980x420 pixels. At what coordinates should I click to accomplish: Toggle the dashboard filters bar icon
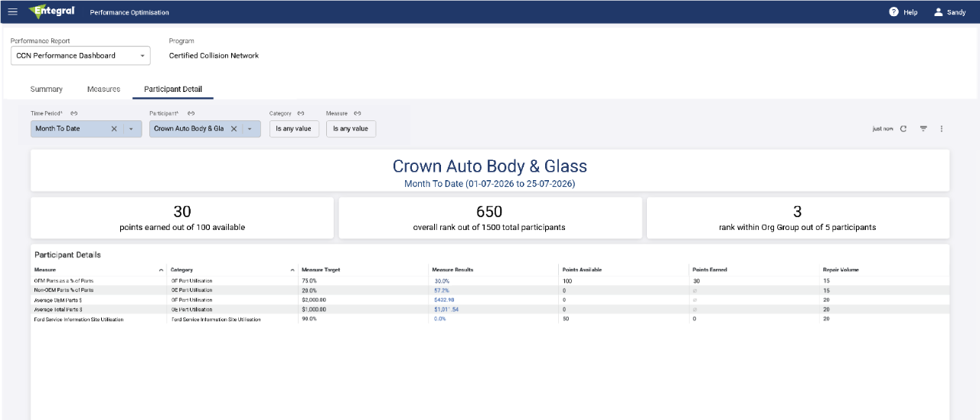pyautogui.click(x=923, y=129)
